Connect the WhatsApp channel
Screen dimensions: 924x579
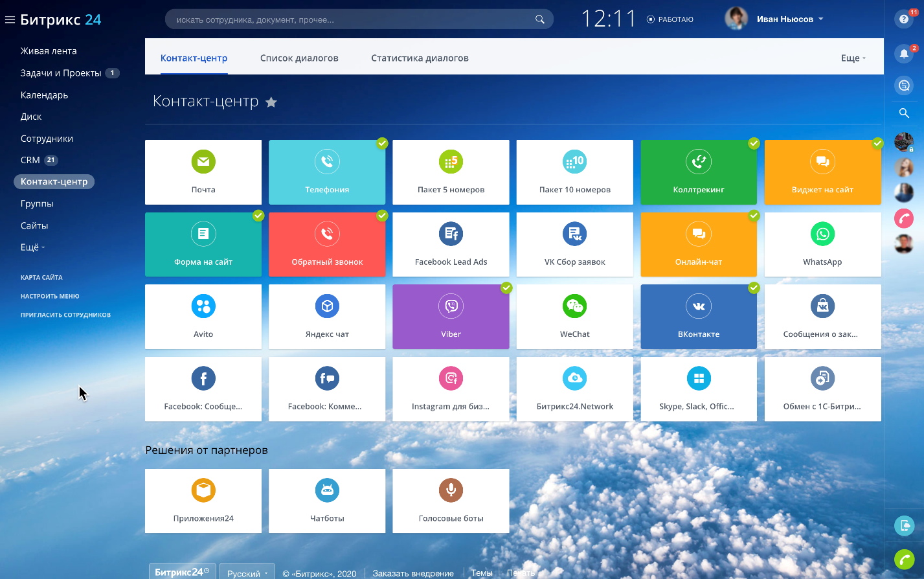(x=823, y=245)
